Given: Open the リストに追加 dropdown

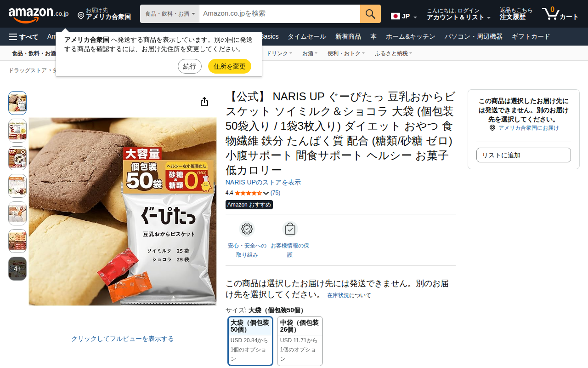Looking at the screenshot, I should pyautogui.click(x=524, y=155).
